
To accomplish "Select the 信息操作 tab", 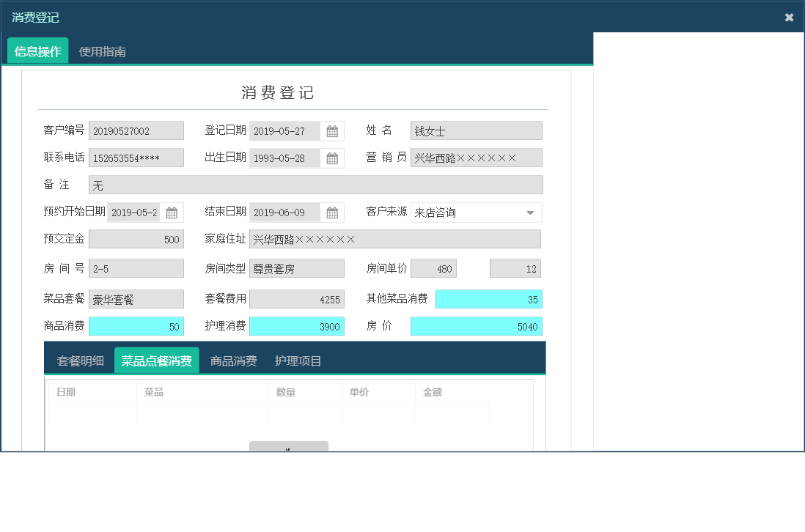I will point(37,51).
